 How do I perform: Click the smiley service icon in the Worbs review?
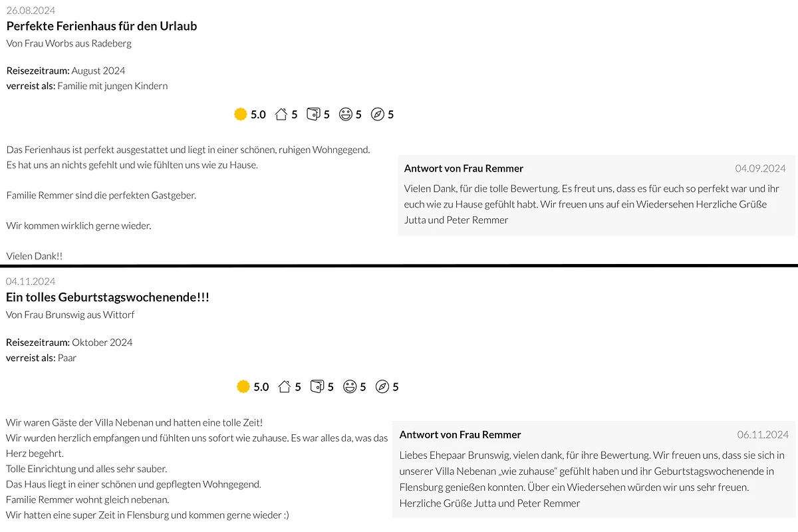coord(346,114)
